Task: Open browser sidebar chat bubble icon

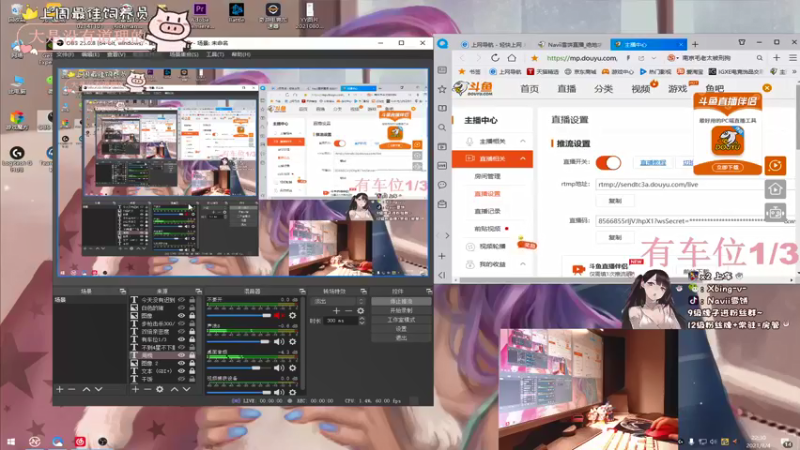Action: pos(442,185)
